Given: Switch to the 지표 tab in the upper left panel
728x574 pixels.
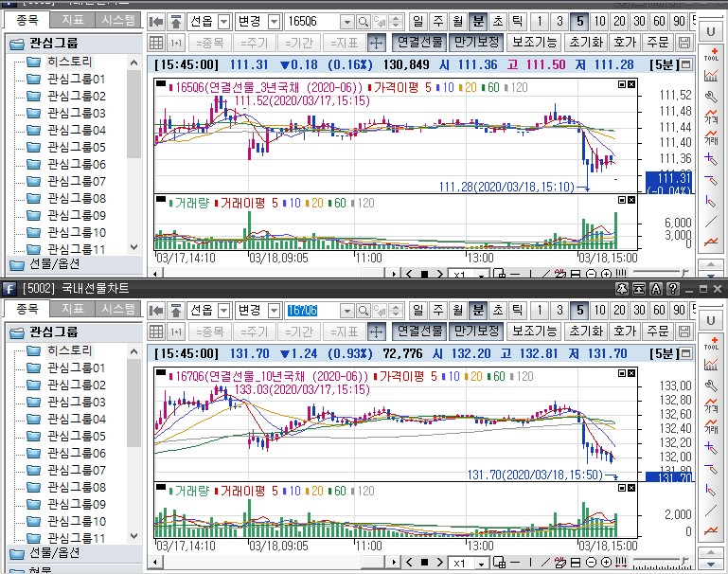Looking at the screenshot, I should click(73, 19).
